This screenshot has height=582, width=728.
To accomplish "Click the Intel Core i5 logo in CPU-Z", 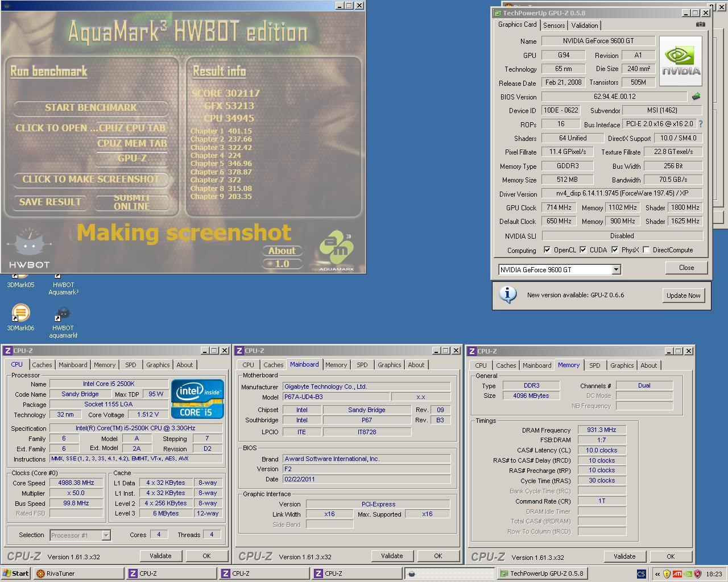I will click(197, 398).
